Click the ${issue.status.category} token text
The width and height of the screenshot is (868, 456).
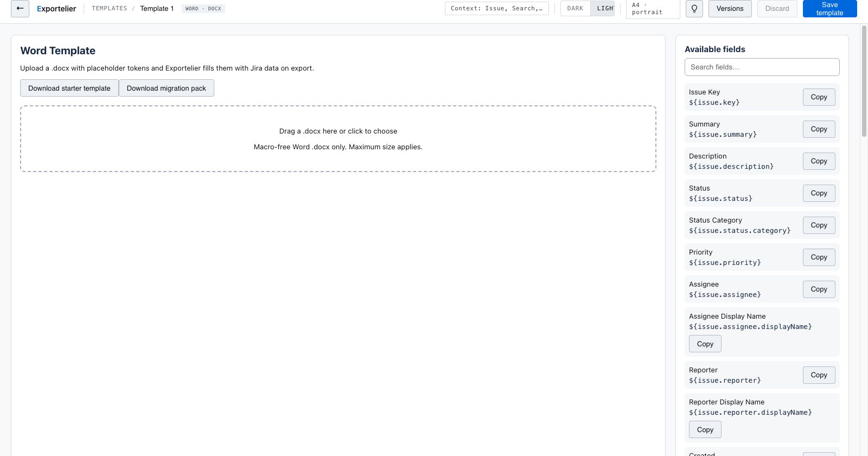(740, 231)
